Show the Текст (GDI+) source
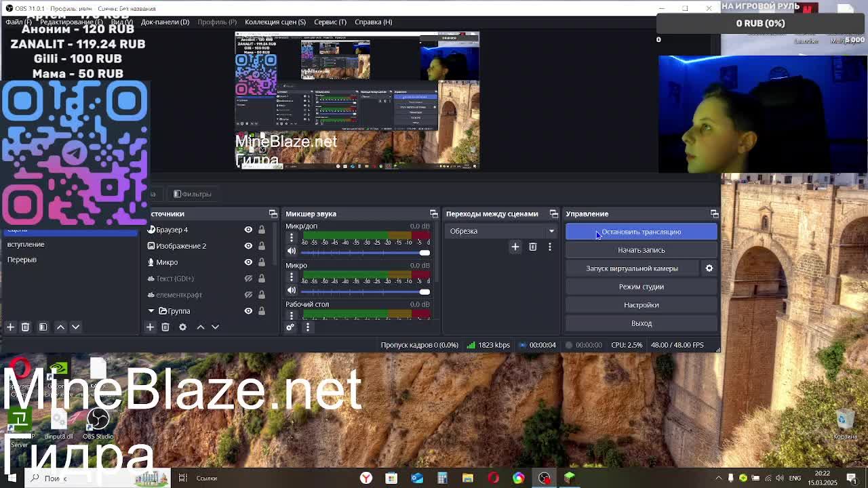Viewport: 868px width, 488px height. tap(248, 279)
